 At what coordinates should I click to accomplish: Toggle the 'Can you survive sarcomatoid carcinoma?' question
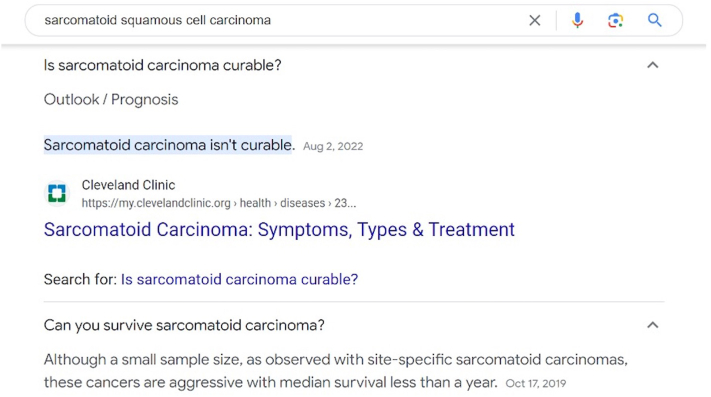(x=354, y=325)
